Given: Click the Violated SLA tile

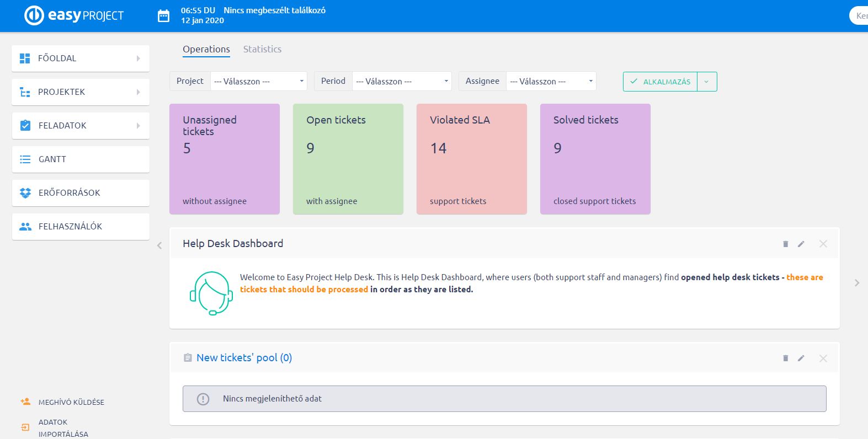Looking at the screenshot, I should (x=471, y=159).
